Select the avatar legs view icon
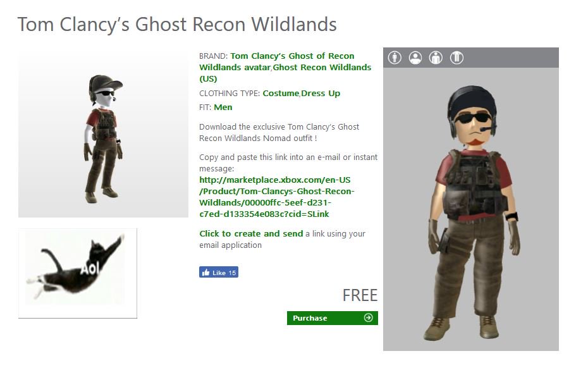Image resolution: width=588 pixels, height=375 pixels. click(456, 58)
